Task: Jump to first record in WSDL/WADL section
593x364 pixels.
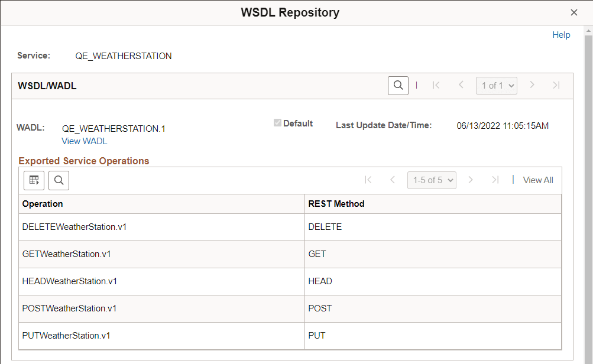Action: (436, 85)
